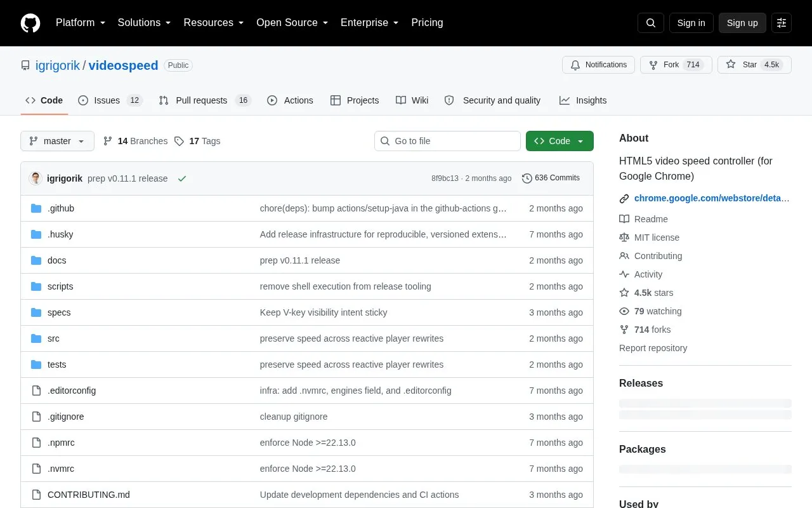812x508 pixels.
Task: Click the eye icon next to 79 watching
Action: pos(624,311)
